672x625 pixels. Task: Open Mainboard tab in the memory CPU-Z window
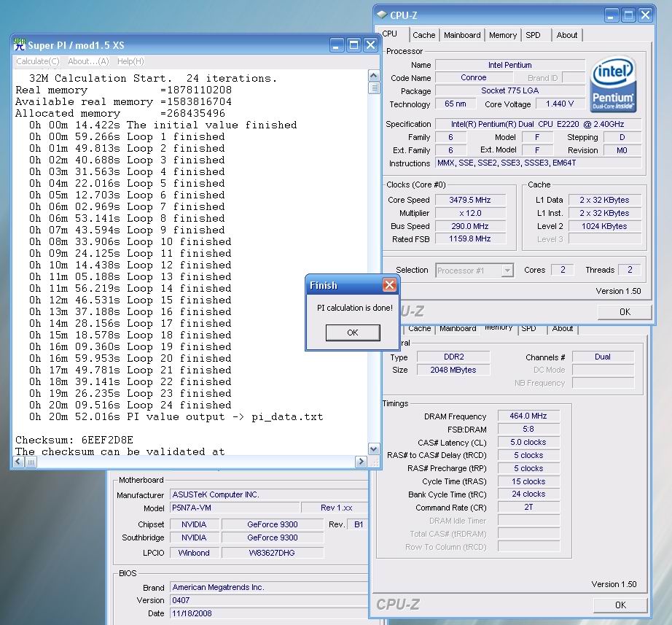pos(458,329)
